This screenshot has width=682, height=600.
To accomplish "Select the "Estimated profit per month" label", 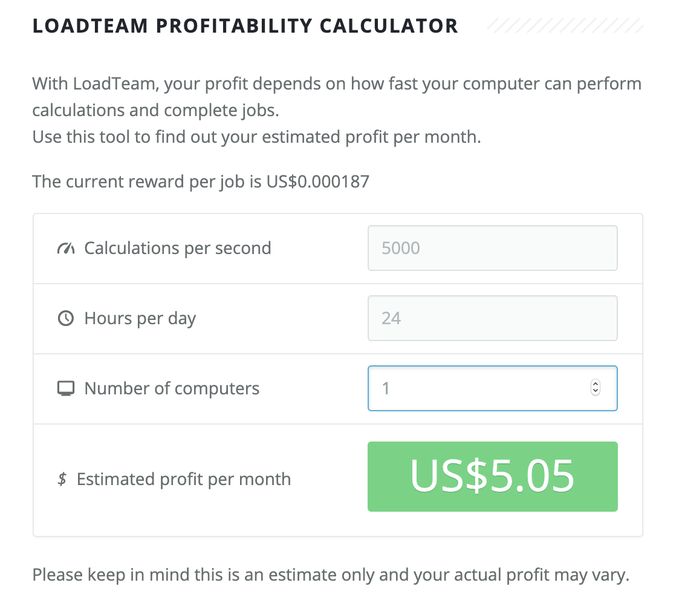I will point(183,479).
